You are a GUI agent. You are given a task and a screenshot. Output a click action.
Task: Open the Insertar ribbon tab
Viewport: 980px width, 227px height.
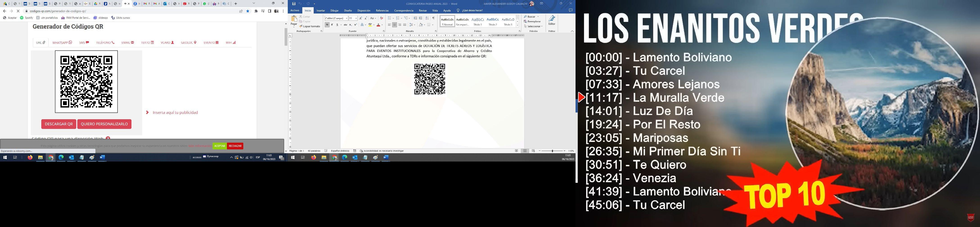point(321,11)
